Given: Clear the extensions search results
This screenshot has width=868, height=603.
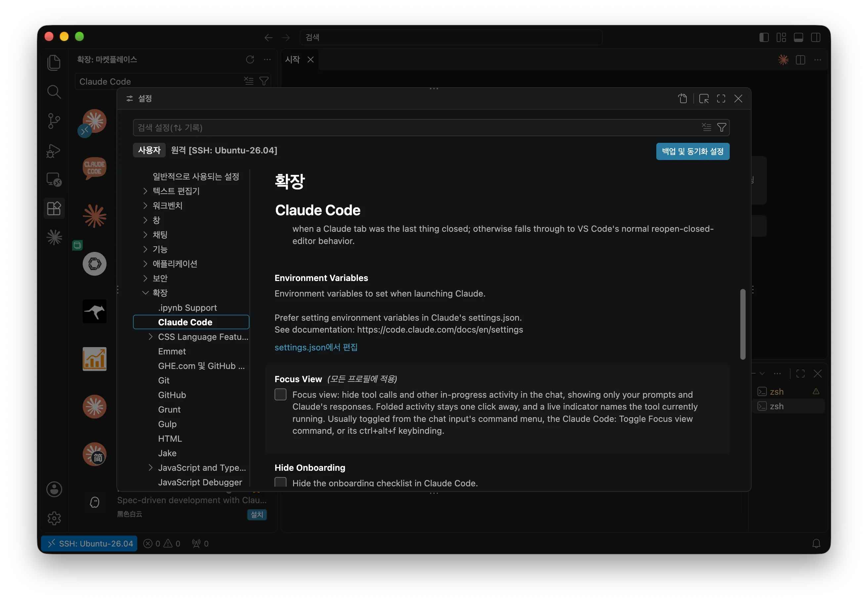Looking at the screenshot, I should pos(249,81).
